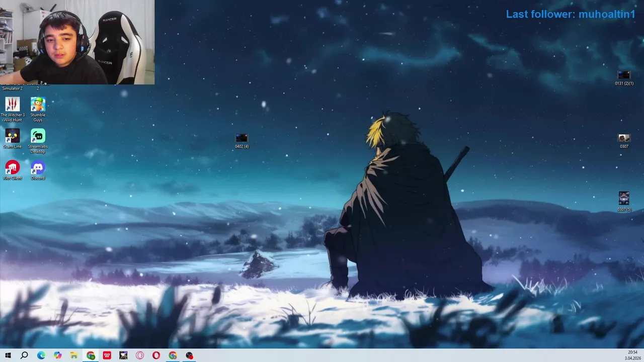Switch to the Chrome icon right of red Opera

[x=173, y=355]
